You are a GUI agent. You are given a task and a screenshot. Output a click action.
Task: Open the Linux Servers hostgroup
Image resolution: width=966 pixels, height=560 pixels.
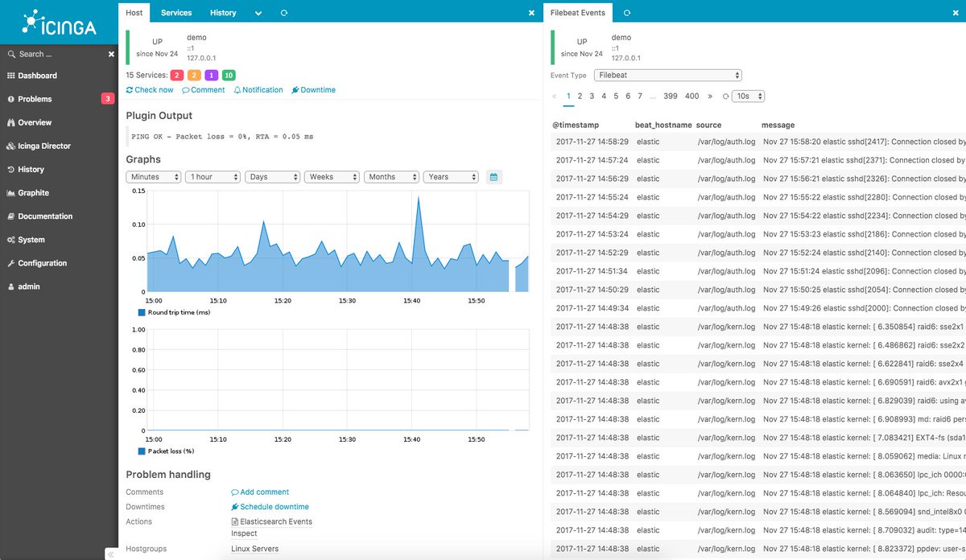pyautogui.click(x=255, y=549)
